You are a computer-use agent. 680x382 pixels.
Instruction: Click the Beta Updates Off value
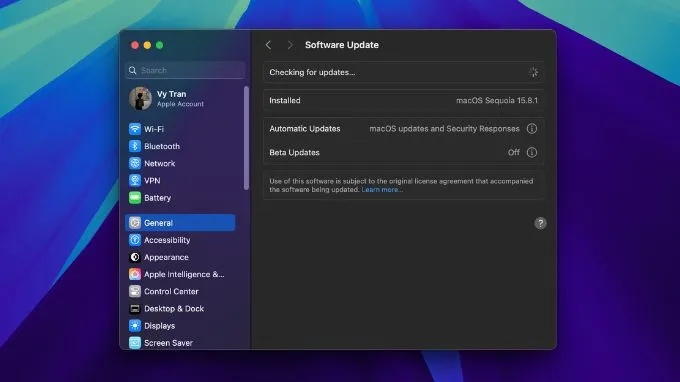[513, 153]
